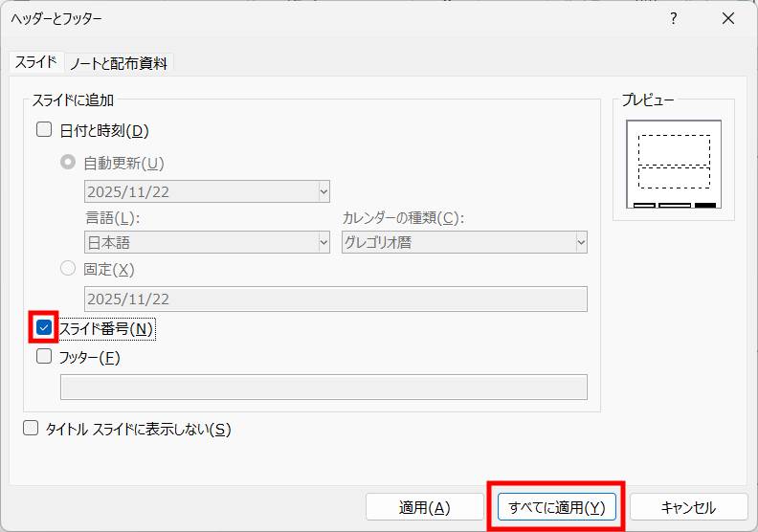Open the auto-update date format dropdown
The height and width of the screenshot is (532, 758).
tap(207, 191)
